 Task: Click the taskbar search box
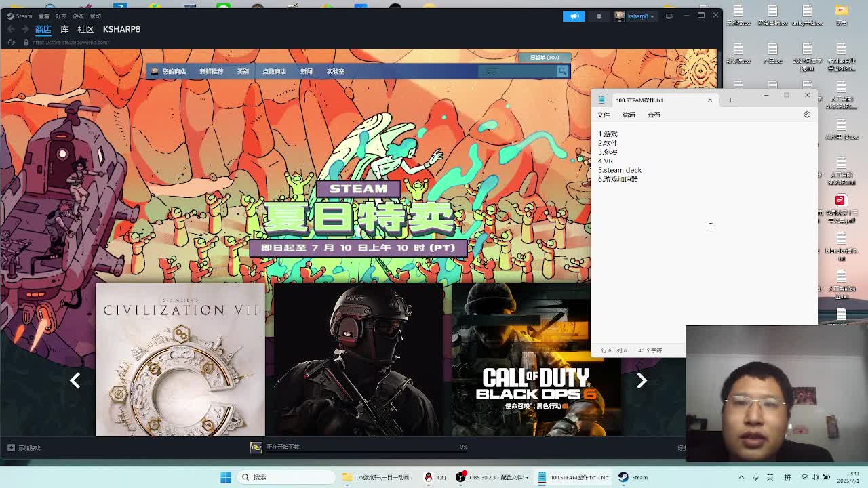tap(286, 477)
